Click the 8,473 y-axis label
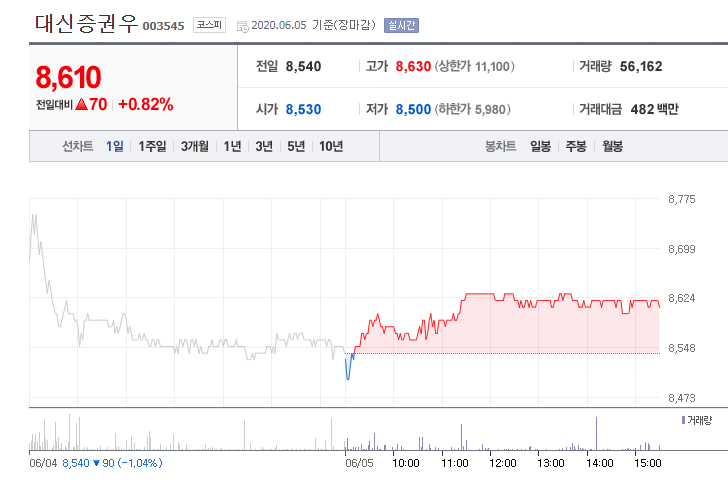728x484 pixels. coord(682,398)
